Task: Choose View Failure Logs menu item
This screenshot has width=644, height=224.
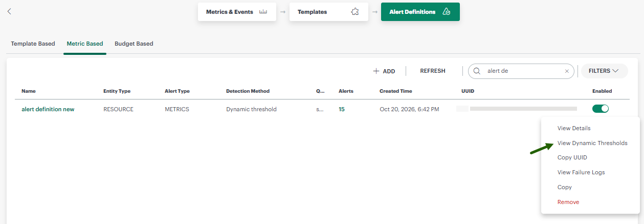Action: (581, 172)
